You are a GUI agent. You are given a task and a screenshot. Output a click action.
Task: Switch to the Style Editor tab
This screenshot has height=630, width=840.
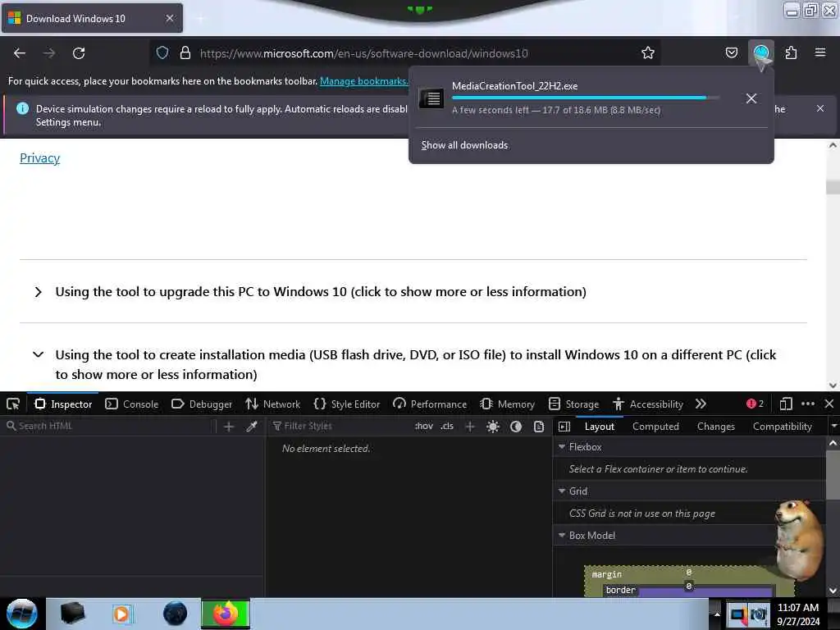pyautogui.click(x=347, y=404)
